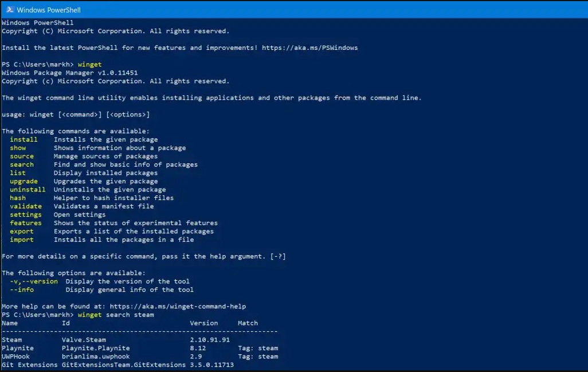Click 'Validates a manifest file' description

point(104,206)
